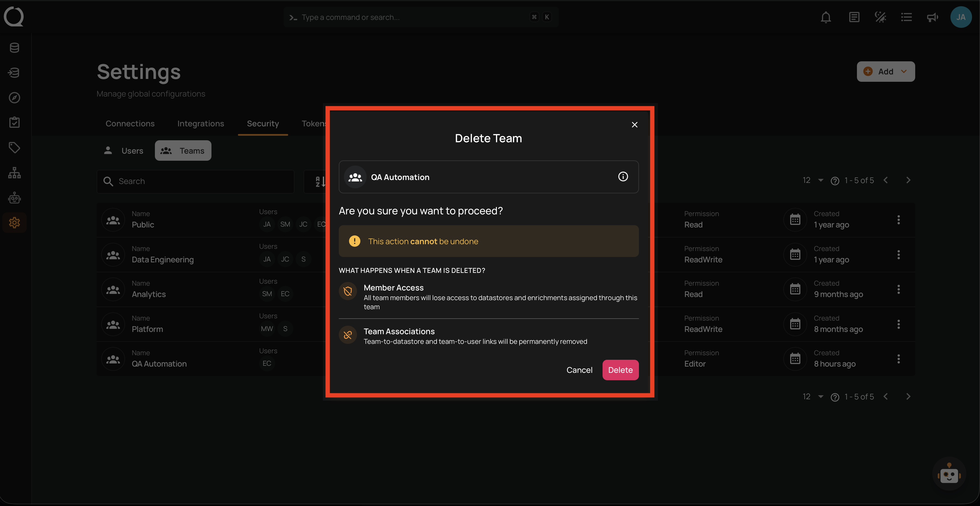This screenshot has height=506, width=980.
Task: Open the settings gear sidebar icon
Action: pyautogui.click(x=14, y=223)
